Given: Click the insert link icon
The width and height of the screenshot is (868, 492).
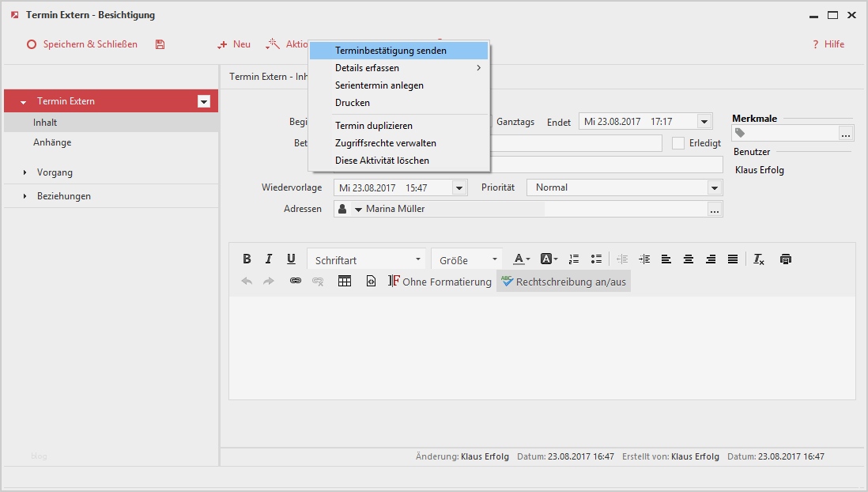Looking at the screenshot, I should click(x=295, y=282).
